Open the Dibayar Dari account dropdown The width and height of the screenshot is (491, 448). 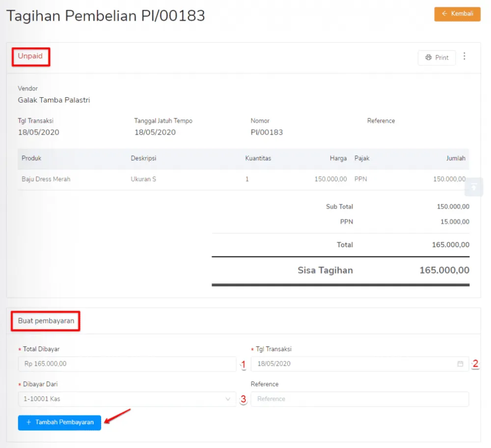coord(127,399)
